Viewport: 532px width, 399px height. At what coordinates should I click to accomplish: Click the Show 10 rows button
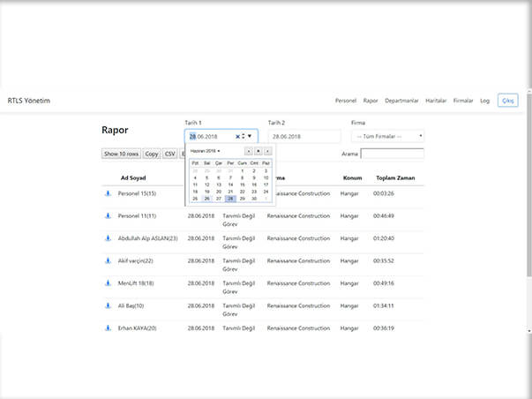tap(121, 154)
